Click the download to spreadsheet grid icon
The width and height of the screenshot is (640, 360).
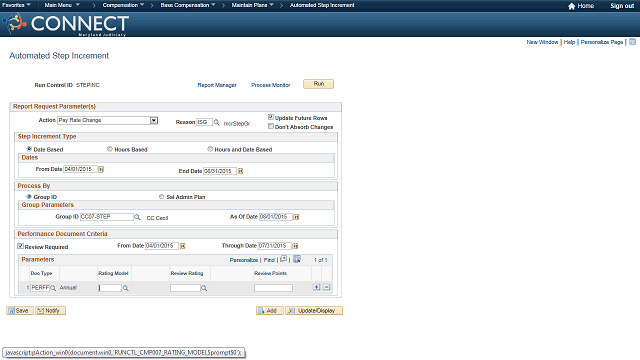(297, 259)
